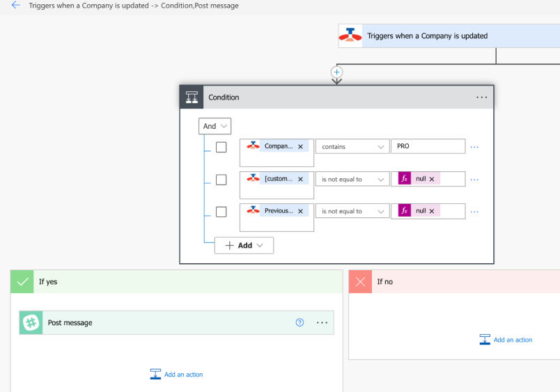The image size is (560, 392).
Task: Check the third condition row checkbox
Action: (221, 212)
